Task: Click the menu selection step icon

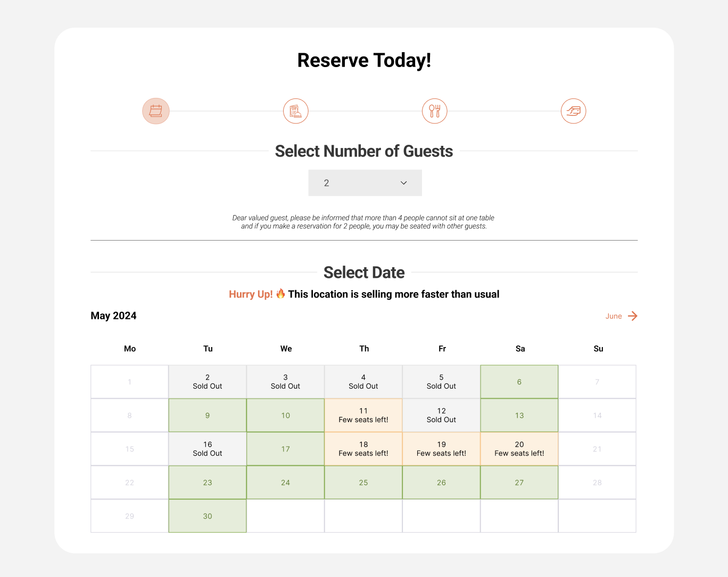Action: [x=295, y=111]
